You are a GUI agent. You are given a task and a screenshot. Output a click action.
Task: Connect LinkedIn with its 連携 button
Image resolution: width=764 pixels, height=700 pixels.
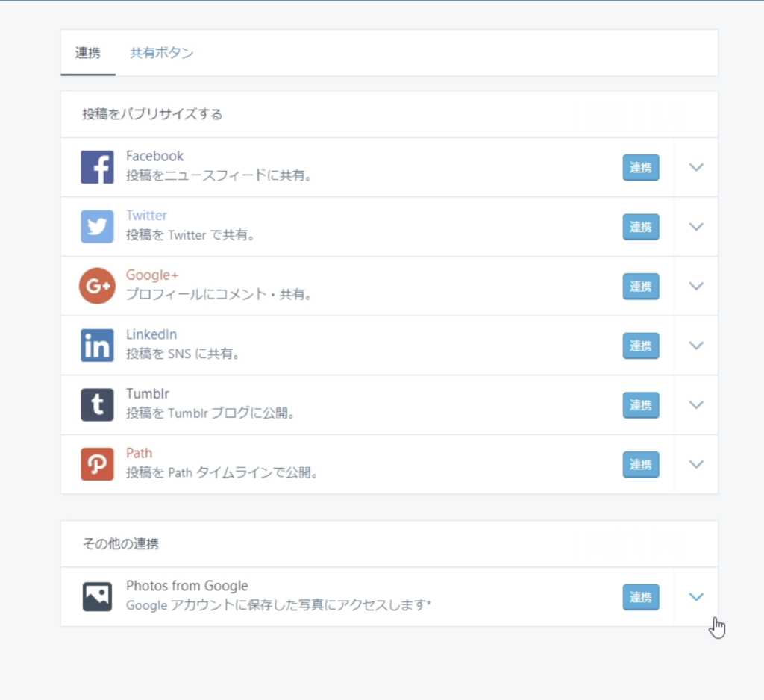click(x=641, y=346)
